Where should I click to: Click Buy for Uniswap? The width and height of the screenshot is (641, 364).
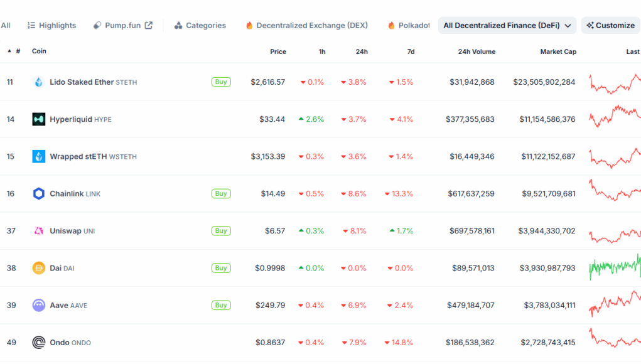(221, 231)
